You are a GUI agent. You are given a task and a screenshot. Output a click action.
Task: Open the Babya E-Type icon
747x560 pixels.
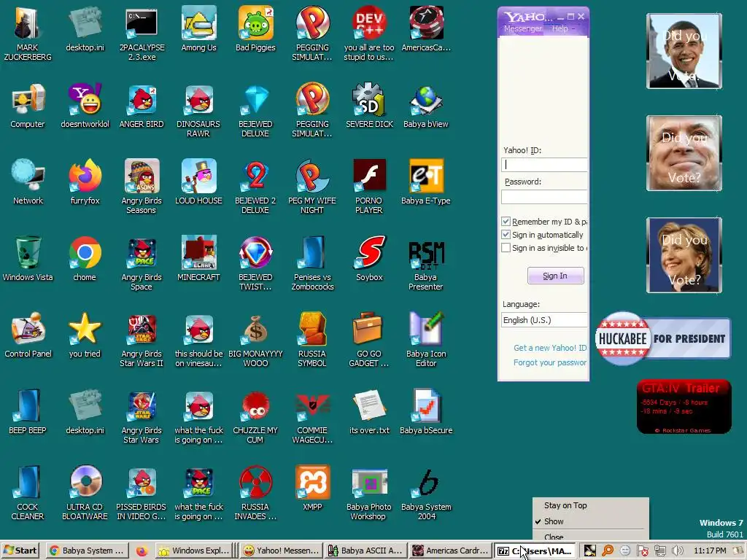(x=426, y=182)
